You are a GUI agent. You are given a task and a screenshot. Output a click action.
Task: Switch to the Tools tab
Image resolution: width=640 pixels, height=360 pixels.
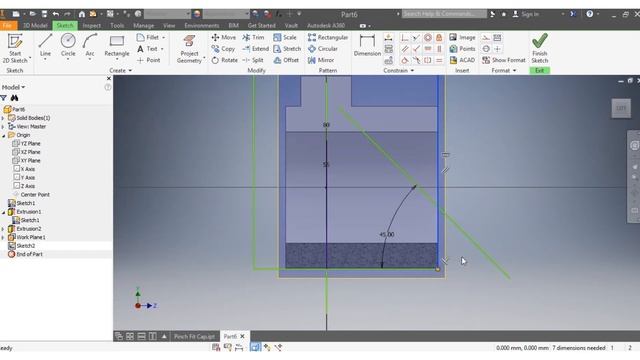[x=117, y=25]
